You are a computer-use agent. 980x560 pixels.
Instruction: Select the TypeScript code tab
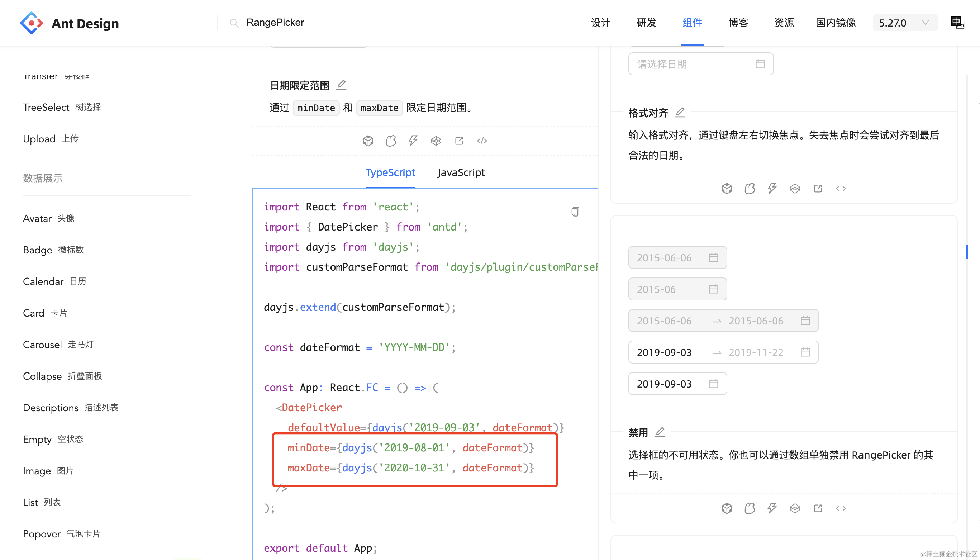click(390, 173)
